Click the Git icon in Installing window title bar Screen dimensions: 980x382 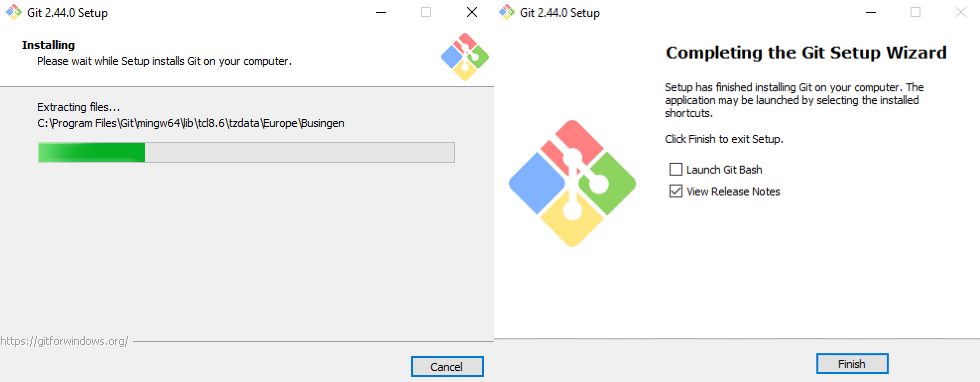coord(14,13)
